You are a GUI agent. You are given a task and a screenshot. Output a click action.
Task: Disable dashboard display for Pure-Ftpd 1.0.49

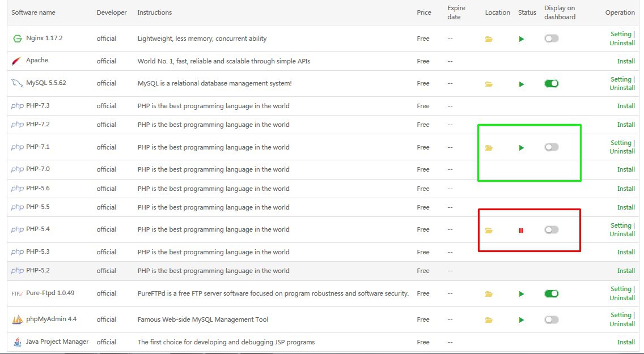[552, 294]
